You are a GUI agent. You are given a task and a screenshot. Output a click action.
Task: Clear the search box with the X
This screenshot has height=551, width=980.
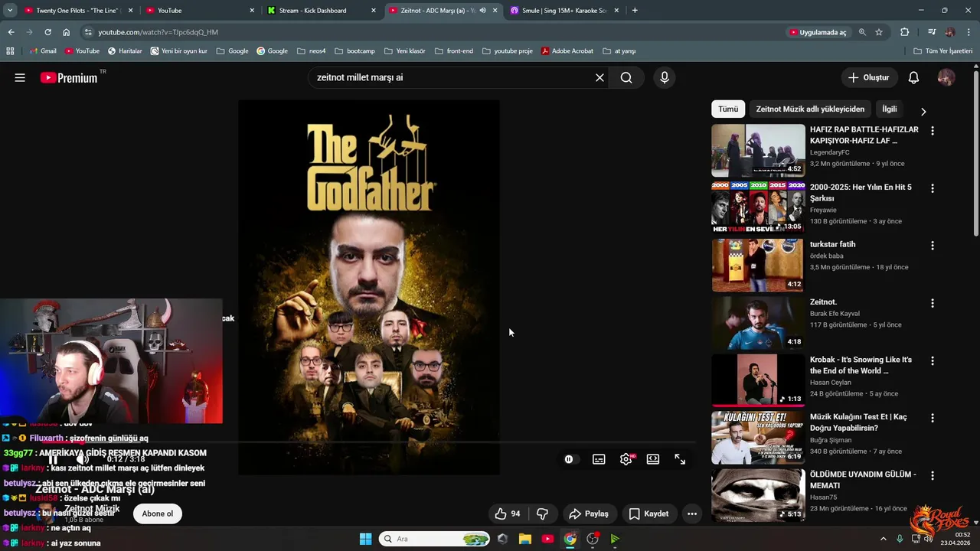pos(599,77)
